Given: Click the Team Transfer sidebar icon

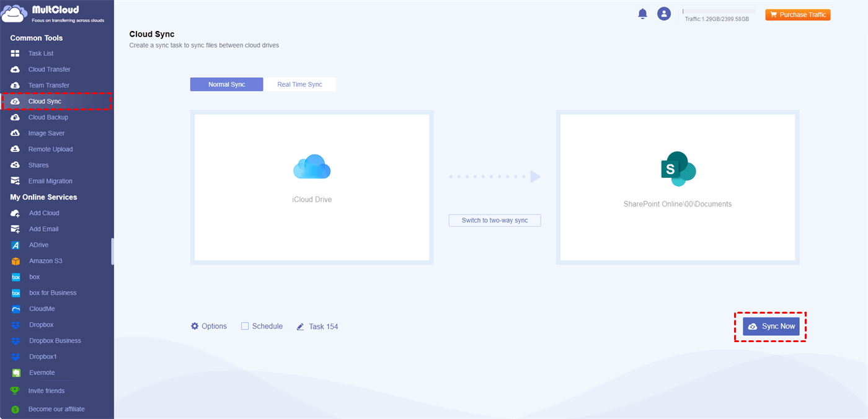Looking at the screenshot, I should pyautogui.click(x=15, y=86).
